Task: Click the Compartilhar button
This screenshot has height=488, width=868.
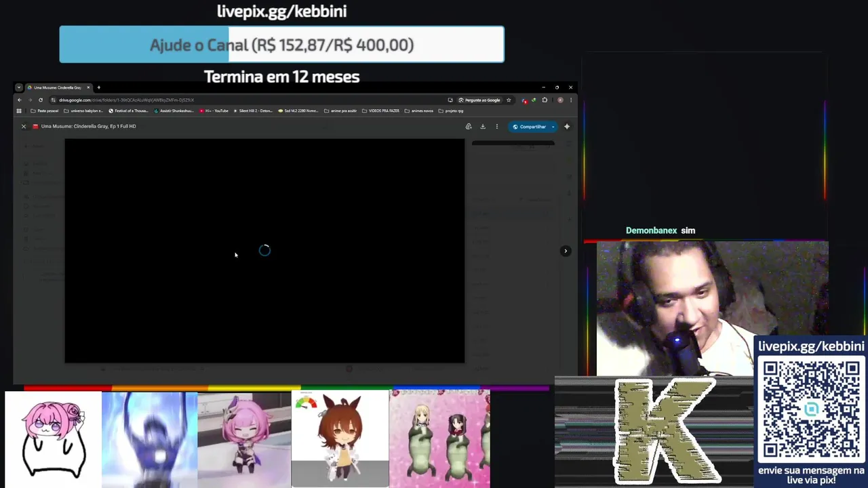Action: point(529,127)
